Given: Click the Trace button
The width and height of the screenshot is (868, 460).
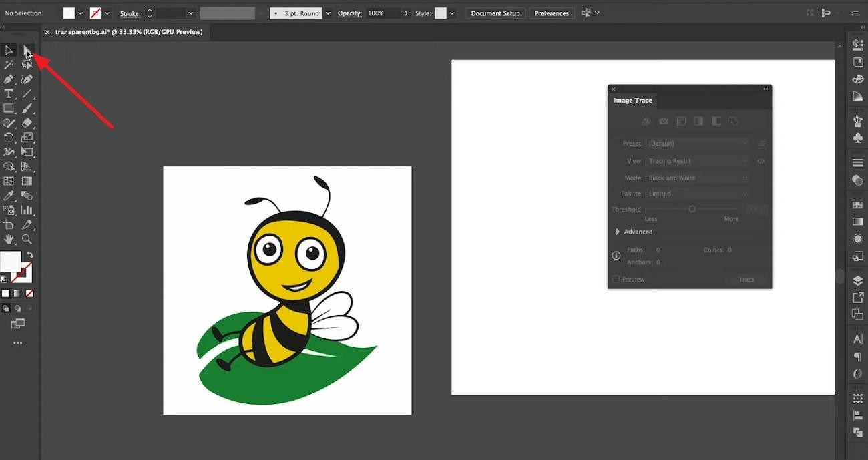Looking at the screenshot, I should click(746, 280).
